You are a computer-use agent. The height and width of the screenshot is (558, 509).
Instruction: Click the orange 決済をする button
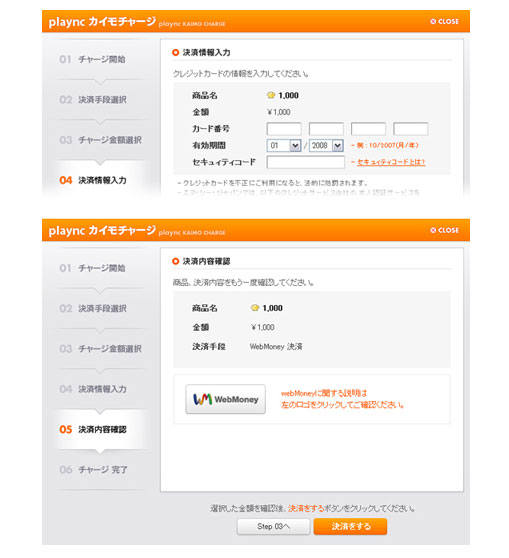[350, 526]
